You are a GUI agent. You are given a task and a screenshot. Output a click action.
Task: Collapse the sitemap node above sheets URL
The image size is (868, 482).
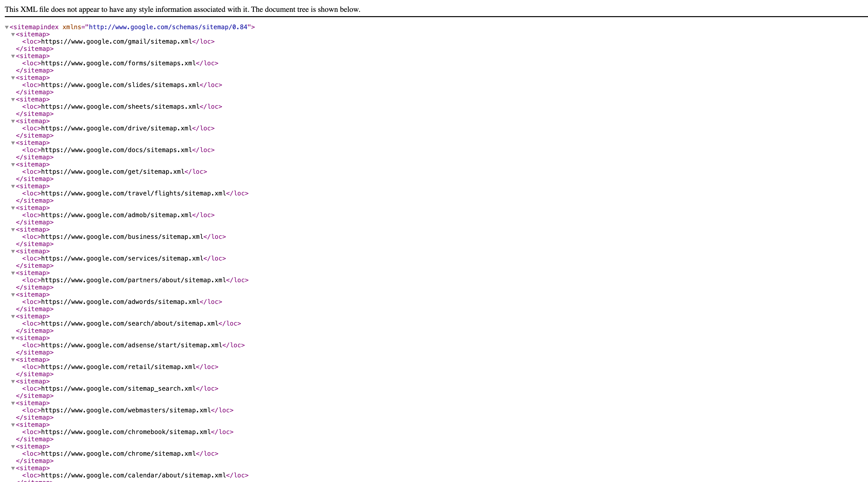click(x=13, y=100)
